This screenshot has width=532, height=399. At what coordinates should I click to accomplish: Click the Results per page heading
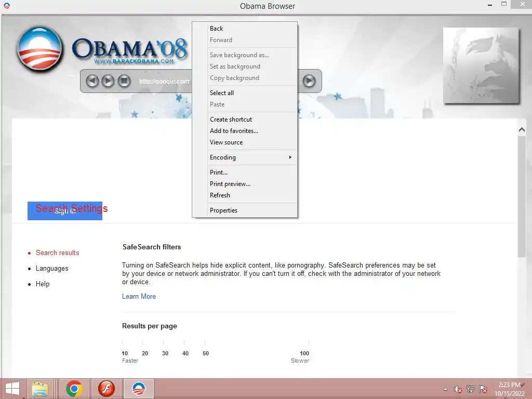click(x=150, y=326)
